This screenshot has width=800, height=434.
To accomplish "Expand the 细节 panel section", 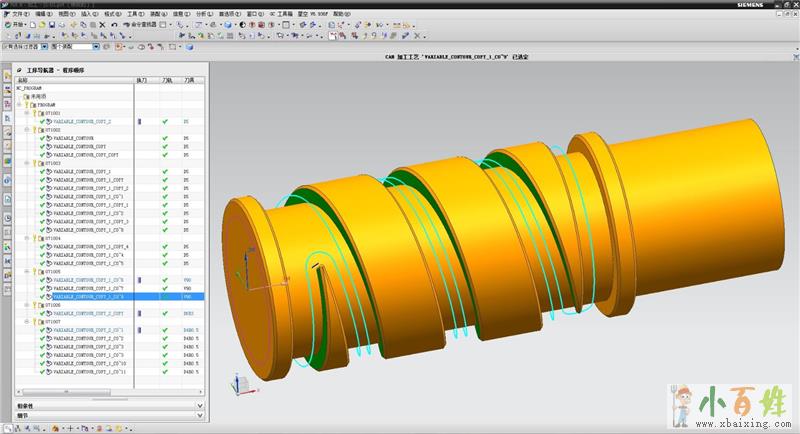I will tap(200, 415).
